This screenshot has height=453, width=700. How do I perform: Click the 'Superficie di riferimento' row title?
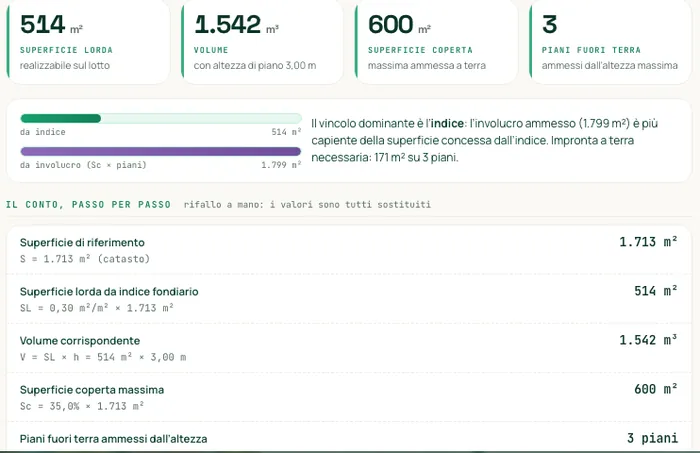tap(82, 242)
